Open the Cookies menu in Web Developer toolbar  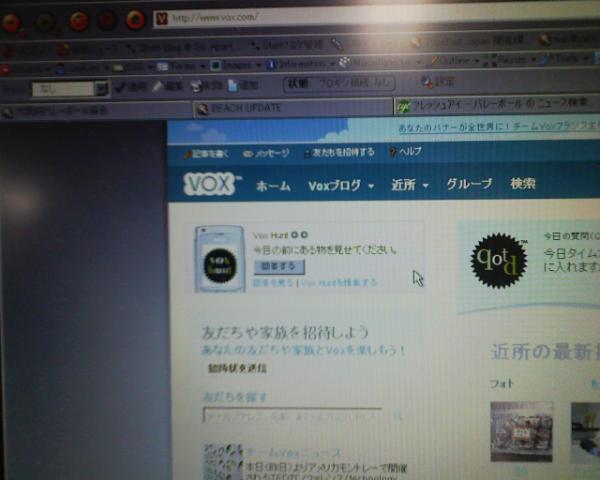pos(83,69)
